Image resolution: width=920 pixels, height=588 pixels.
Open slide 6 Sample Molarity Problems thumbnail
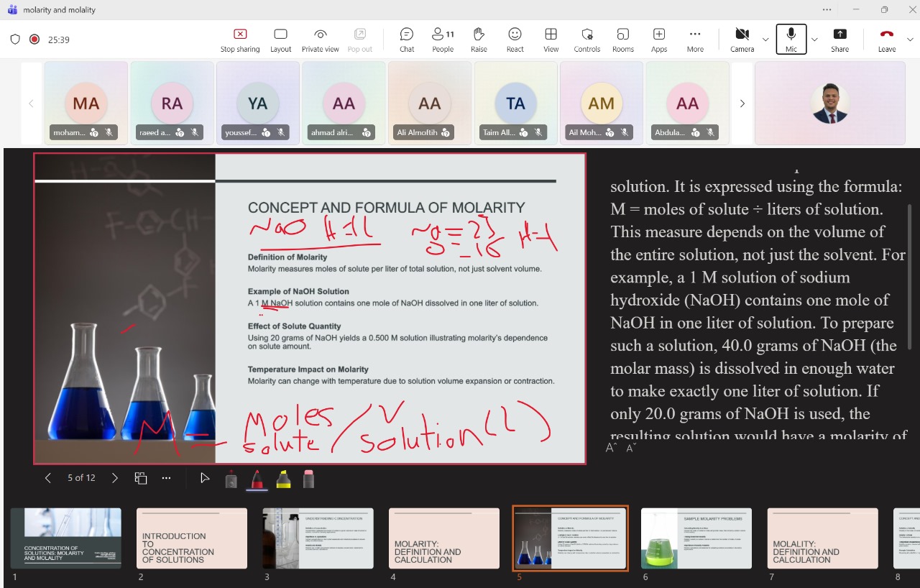tap(696, 538)
